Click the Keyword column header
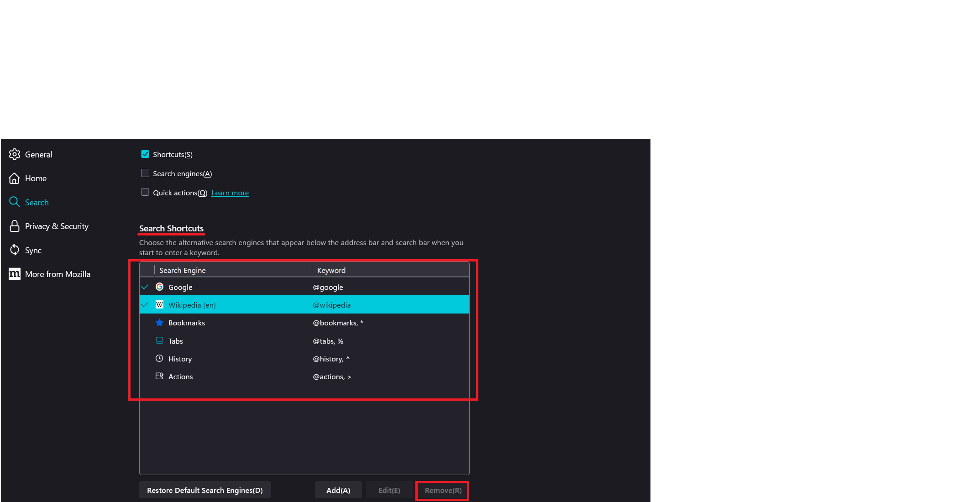The width and height of the screenshot is (980, 502). [331, 270]
